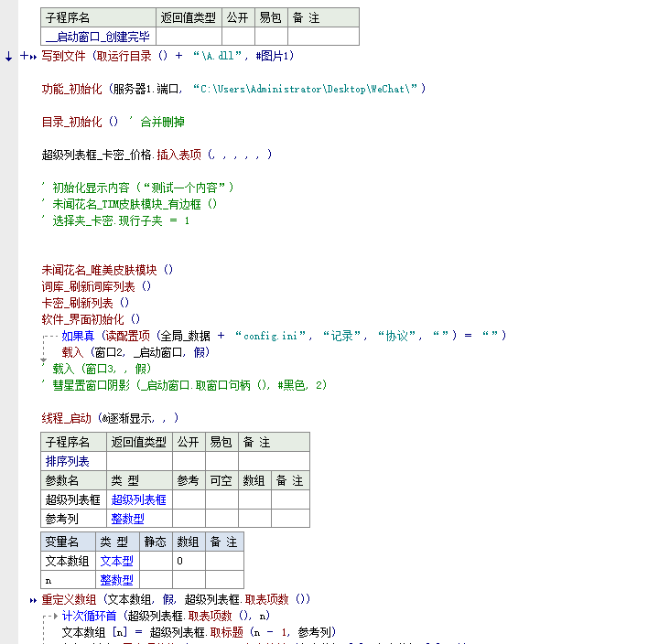648x644 pixels.
Task: Click the 整数型 type of variable n
Action: click(116, 580)
